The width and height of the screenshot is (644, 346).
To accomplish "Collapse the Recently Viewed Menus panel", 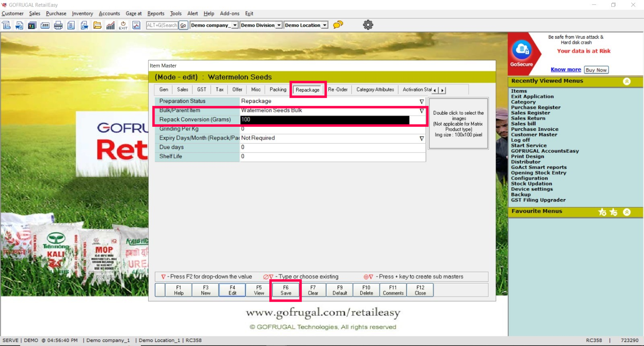I will click(x=627, y=81).
